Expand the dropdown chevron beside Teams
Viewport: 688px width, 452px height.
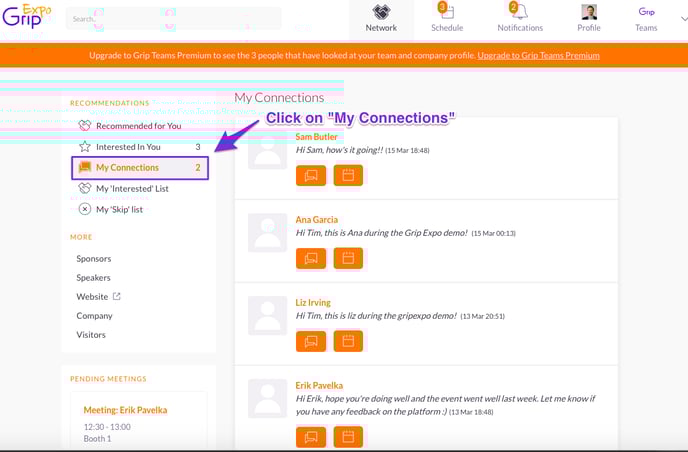684,19
